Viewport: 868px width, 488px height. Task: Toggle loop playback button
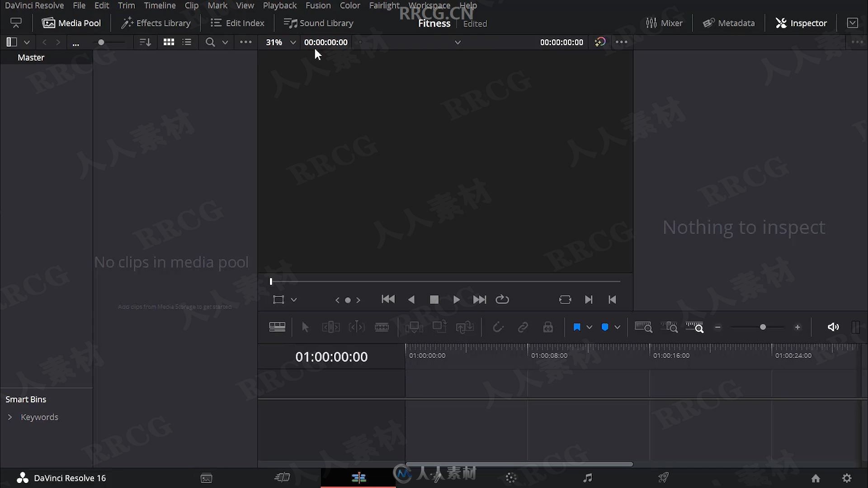coord(502,300)
